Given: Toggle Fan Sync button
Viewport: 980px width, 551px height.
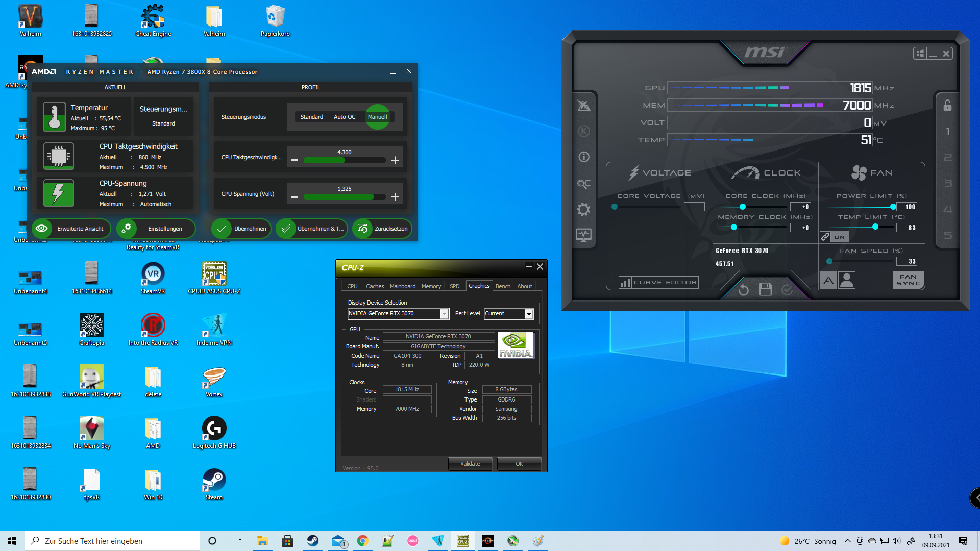Looking at the screenshot, I should click(x=908, y=280).
